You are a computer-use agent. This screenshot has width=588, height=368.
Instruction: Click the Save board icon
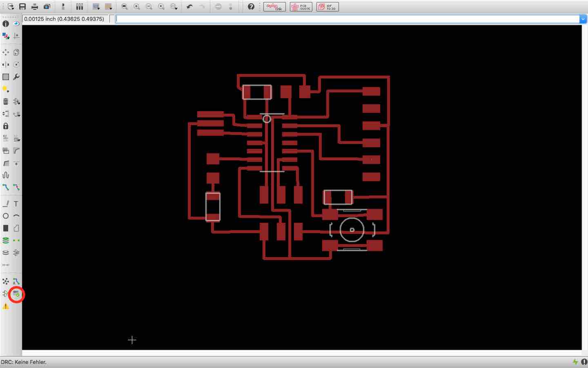coord(22,7)
